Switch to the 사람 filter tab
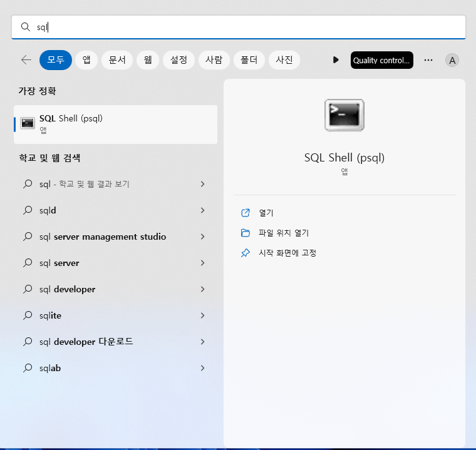This screenshot has width=476, height=450. (214, 60)
